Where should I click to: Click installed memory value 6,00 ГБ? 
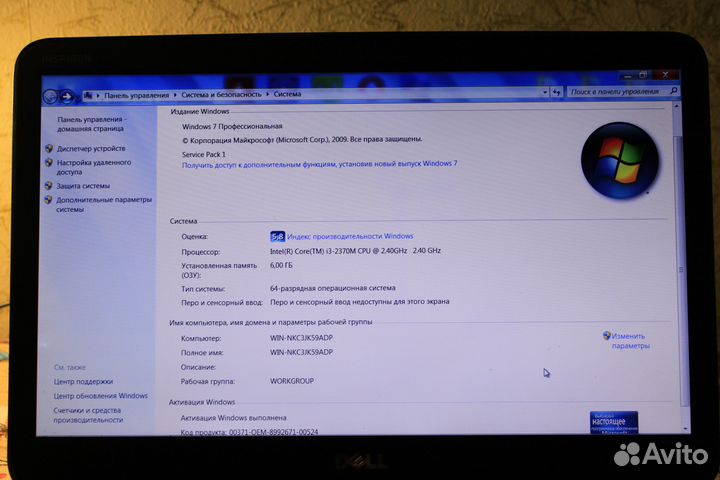pos(281,265)
